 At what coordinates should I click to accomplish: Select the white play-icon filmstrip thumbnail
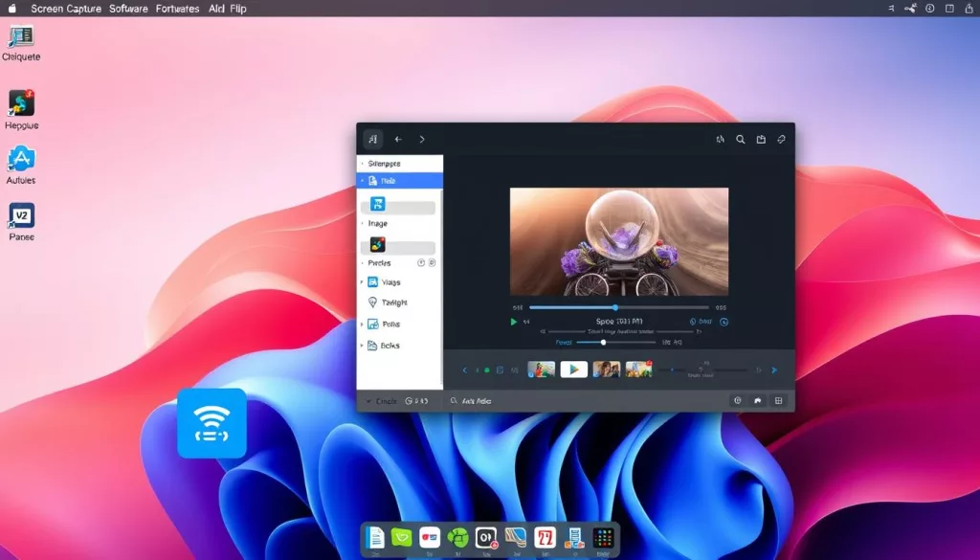point(574,370)
